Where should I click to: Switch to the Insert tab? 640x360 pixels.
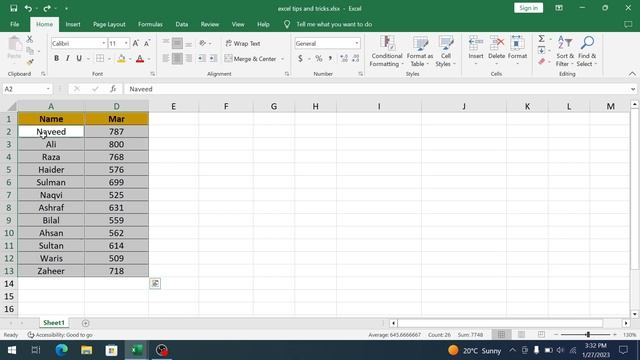tap(73, 24)
